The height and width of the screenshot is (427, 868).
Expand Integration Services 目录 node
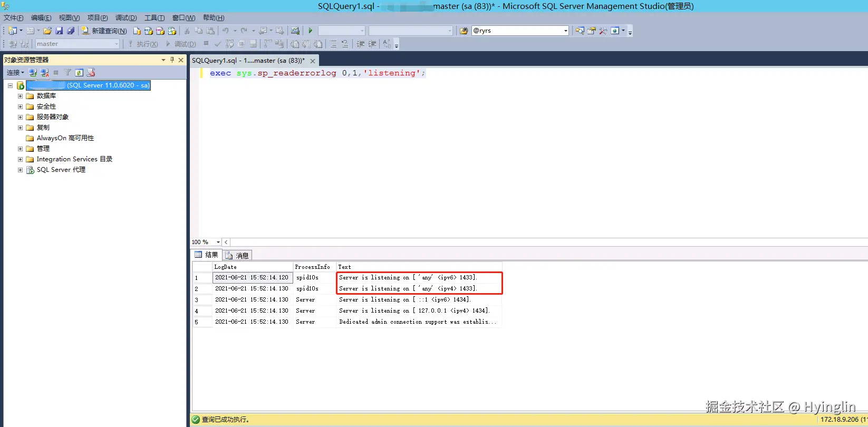(x=20, y=159)
